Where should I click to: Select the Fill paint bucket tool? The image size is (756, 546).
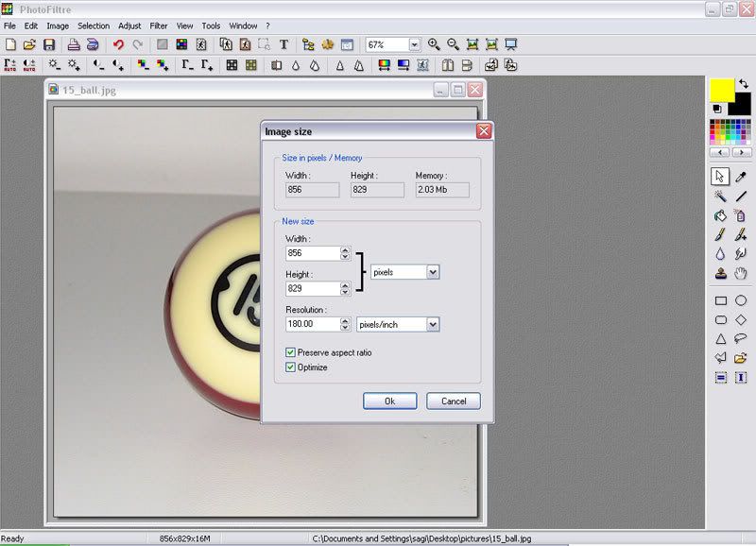tap(720, 215)
